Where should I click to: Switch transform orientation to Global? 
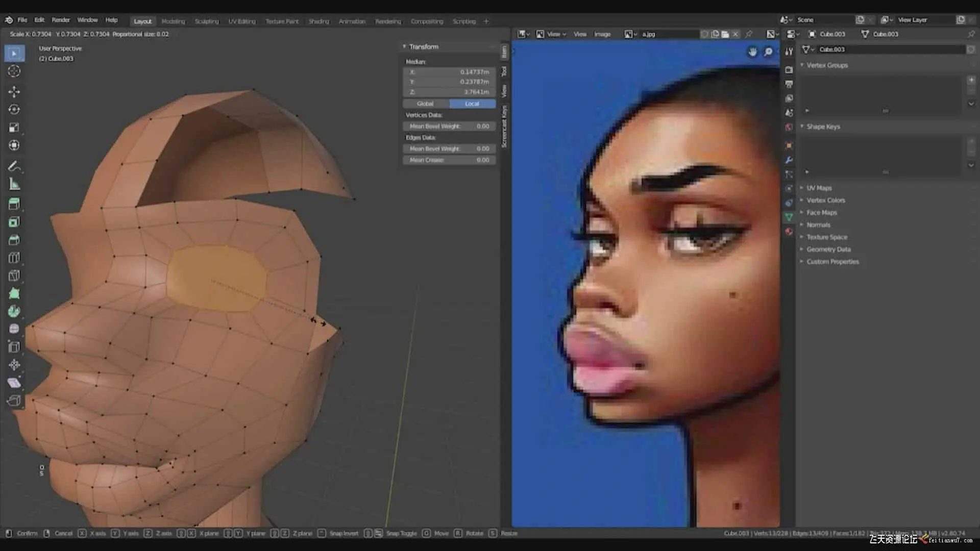click(x=425, y=104)
